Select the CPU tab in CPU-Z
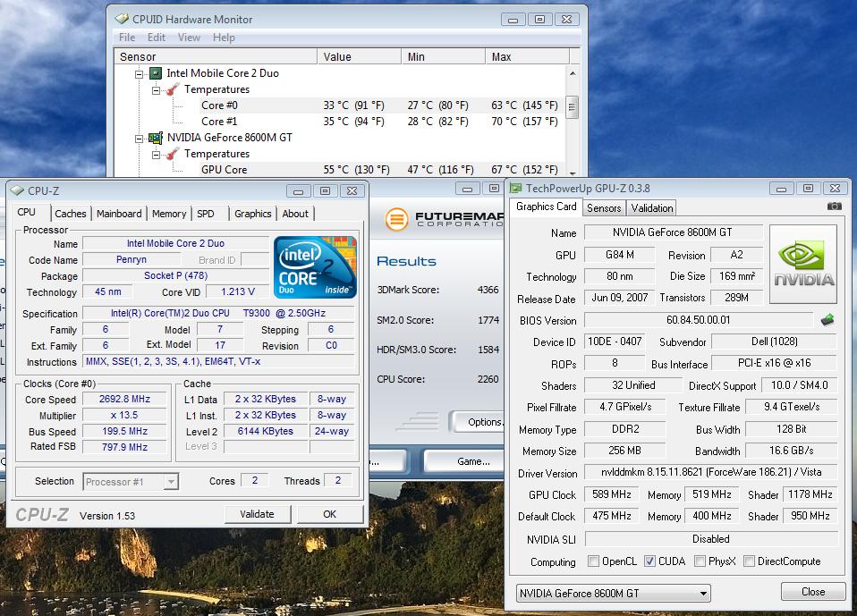 click(26, 212)
